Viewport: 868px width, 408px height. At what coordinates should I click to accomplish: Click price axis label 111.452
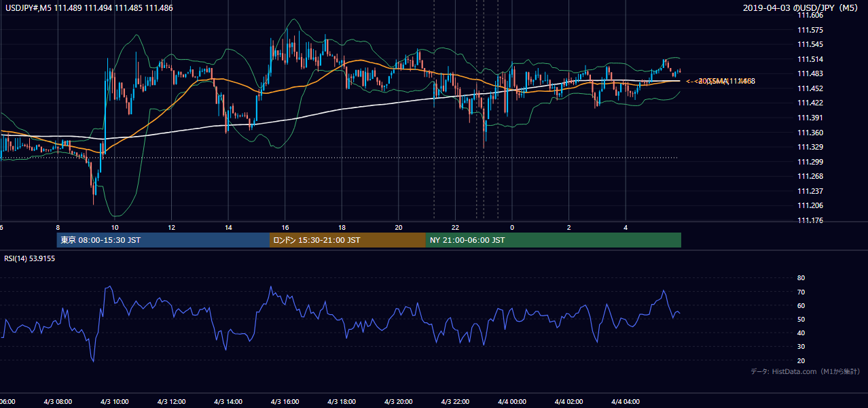[810, 88]
